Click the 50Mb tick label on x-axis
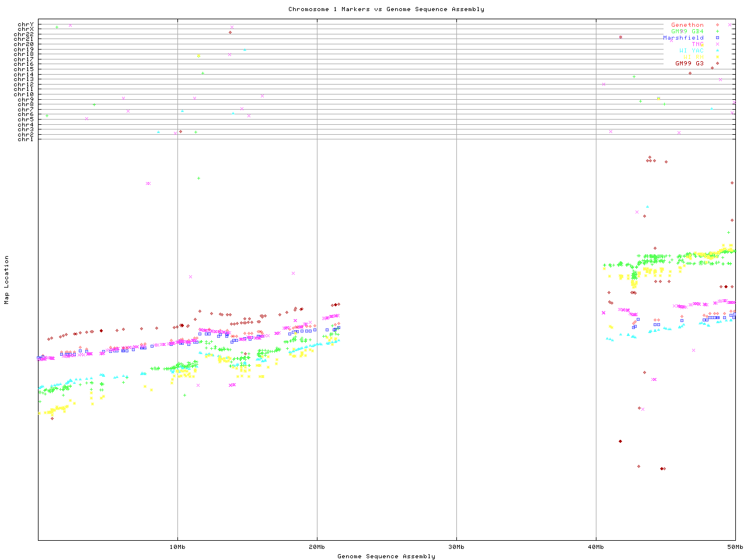This screenshot has width=747, height=560. tap(735, 547)
